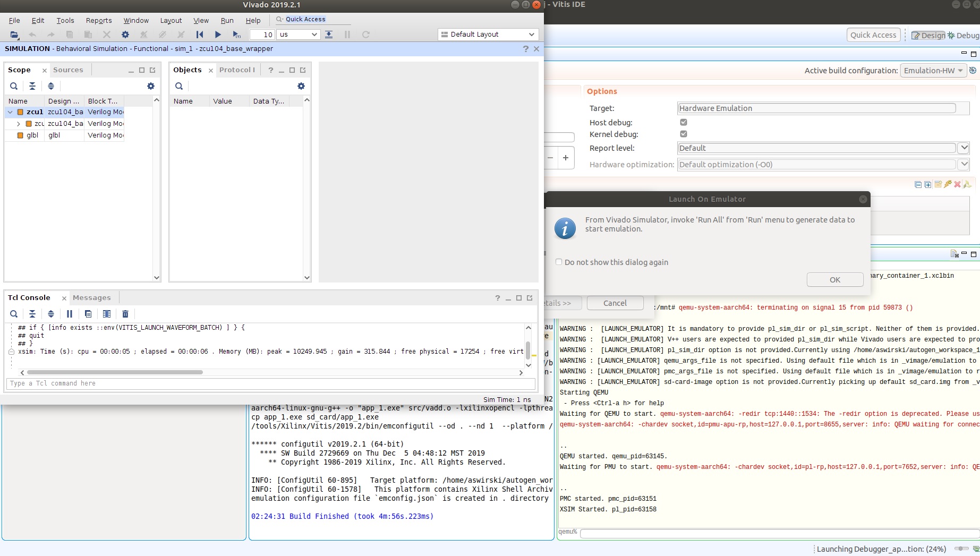
Task: Open Report level dropdown in Vitis
Action: point(964,148)
